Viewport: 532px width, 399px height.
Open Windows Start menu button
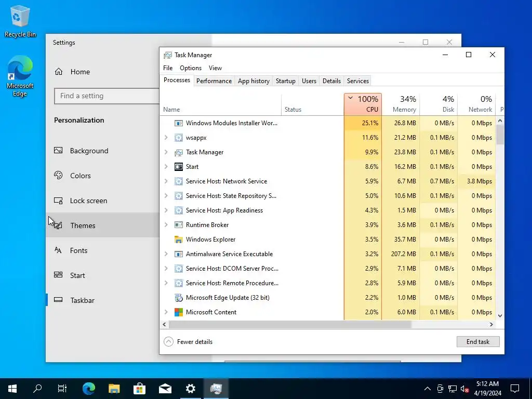click(12, 389)
